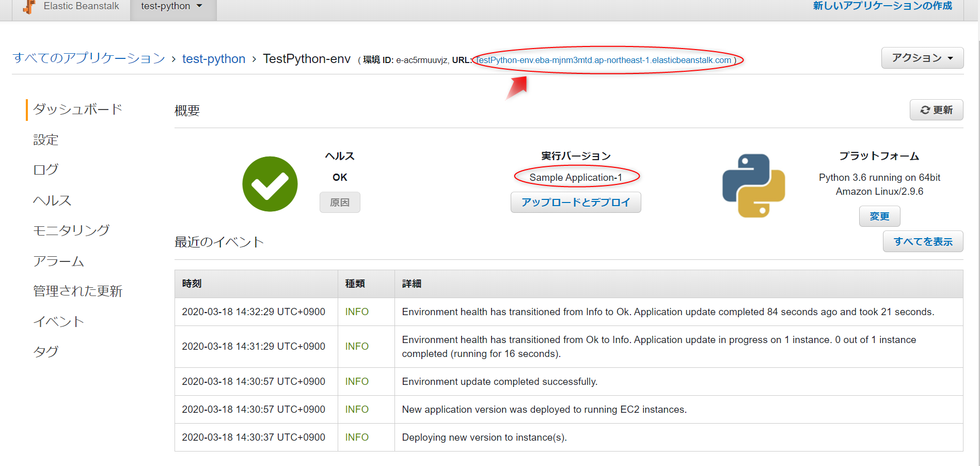Open 設定 in the sidebar

[x=46, y=139]
